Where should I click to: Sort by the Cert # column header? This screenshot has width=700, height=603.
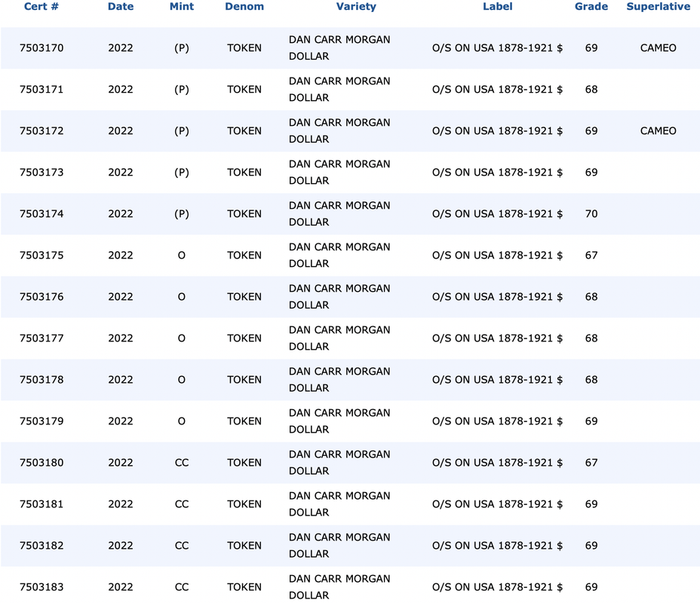[41, 7]
